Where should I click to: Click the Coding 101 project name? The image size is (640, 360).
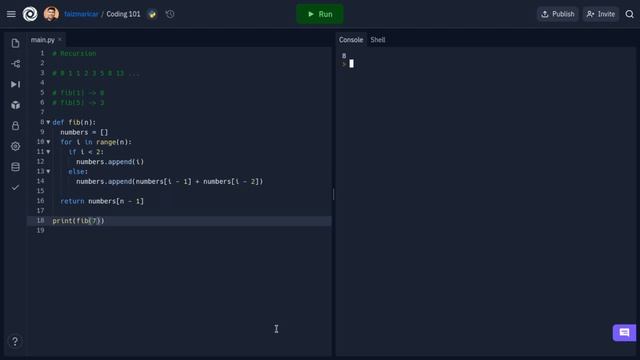[123, 14]
